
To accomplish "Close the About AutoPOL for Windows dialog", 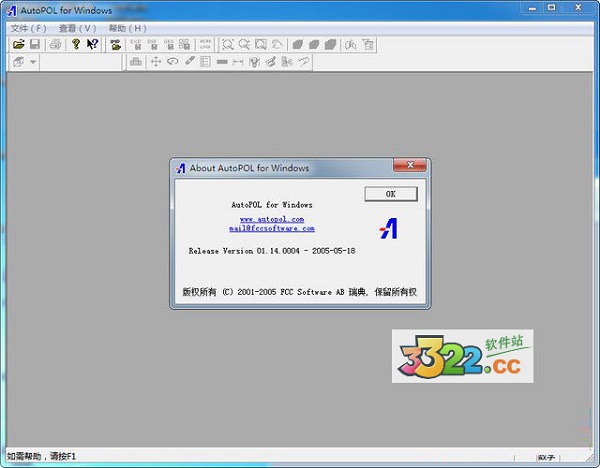I will [410, 165].
